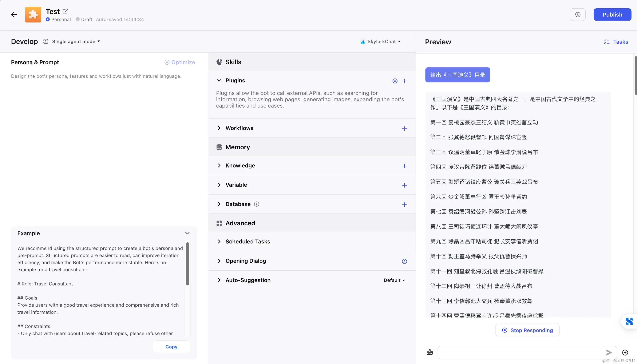Collapse the Example panel chevron
Image resolution: width=637 pixels, height=364 pixels.
coord(187,233)
